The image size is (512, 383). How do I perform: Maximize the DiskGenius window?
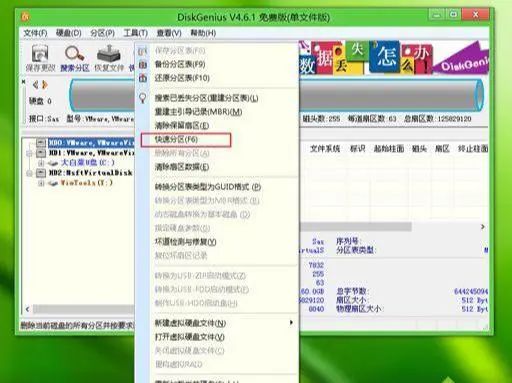[453, 15]
